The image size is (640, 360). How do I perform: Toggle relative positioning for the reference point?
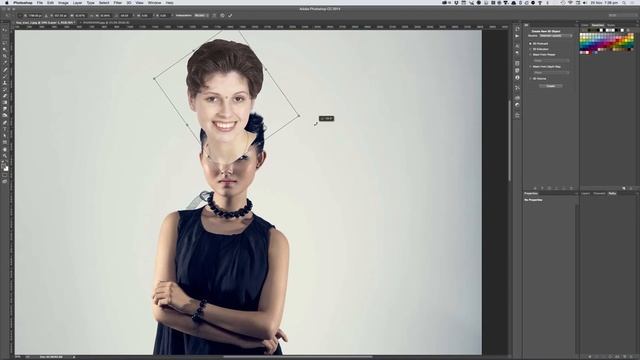click(x=46, y=16)
